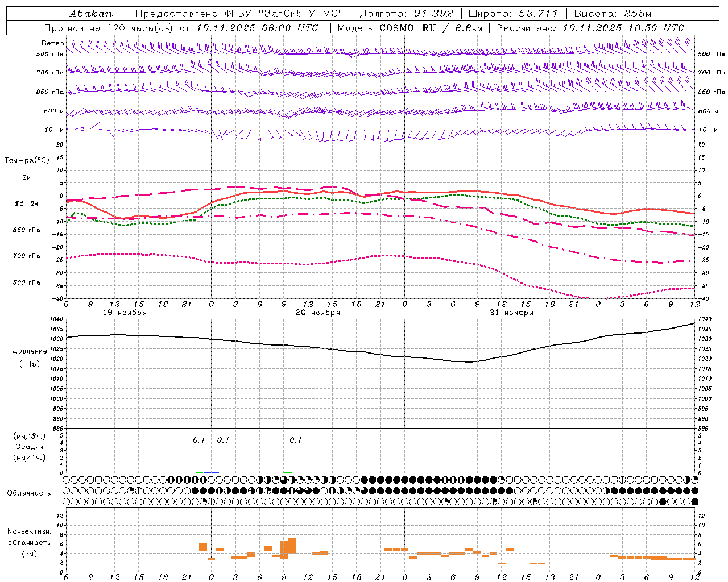Click the 'Облачность' cloud cover label
This screenshot has width=728, height=582.
point(29,493)
